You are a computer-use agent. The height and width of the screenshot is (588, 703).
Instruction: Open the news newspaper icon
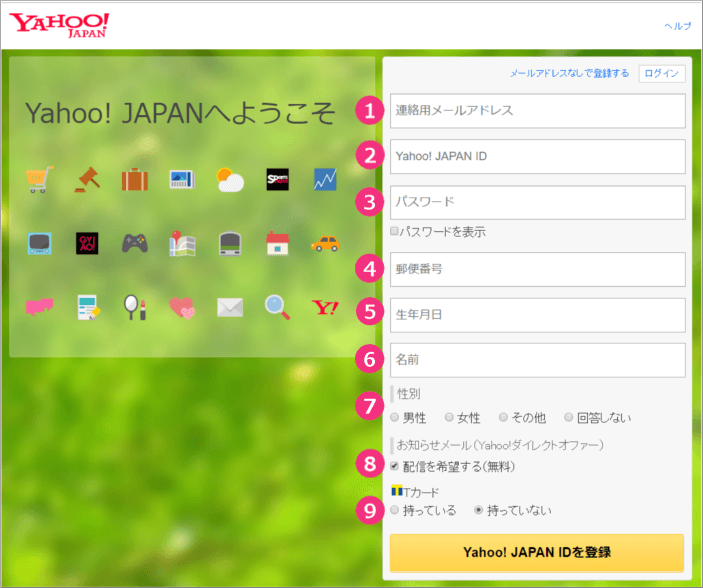click(x=182, y=179)
